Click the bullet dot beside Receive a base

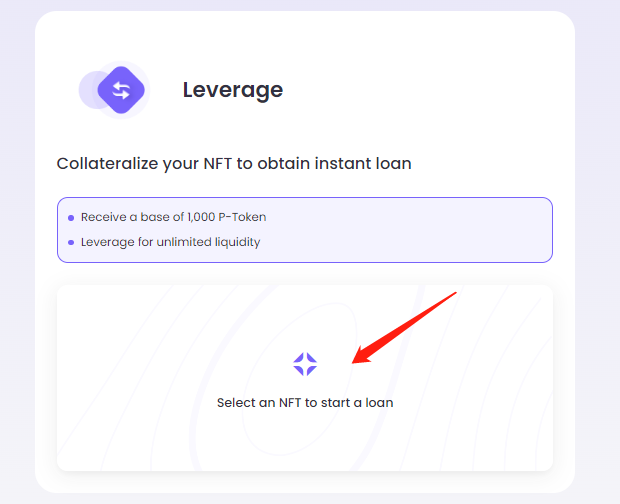71,218
